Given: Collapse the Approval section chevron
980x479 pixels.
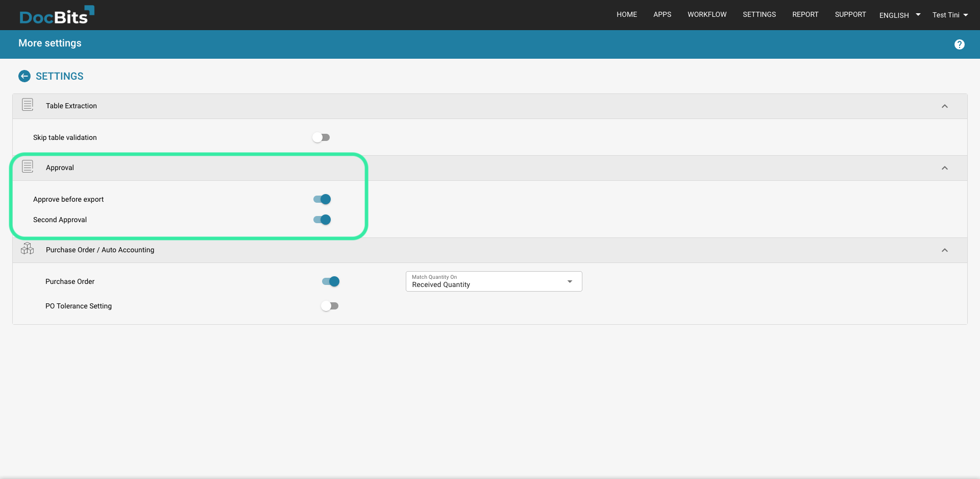Looking at the screenshot, I should point(944,168).
